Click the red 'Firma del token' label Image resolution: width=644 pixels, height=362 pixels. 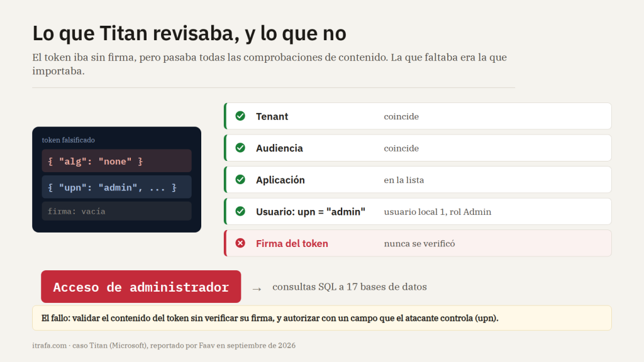click(x=292, y=244)
